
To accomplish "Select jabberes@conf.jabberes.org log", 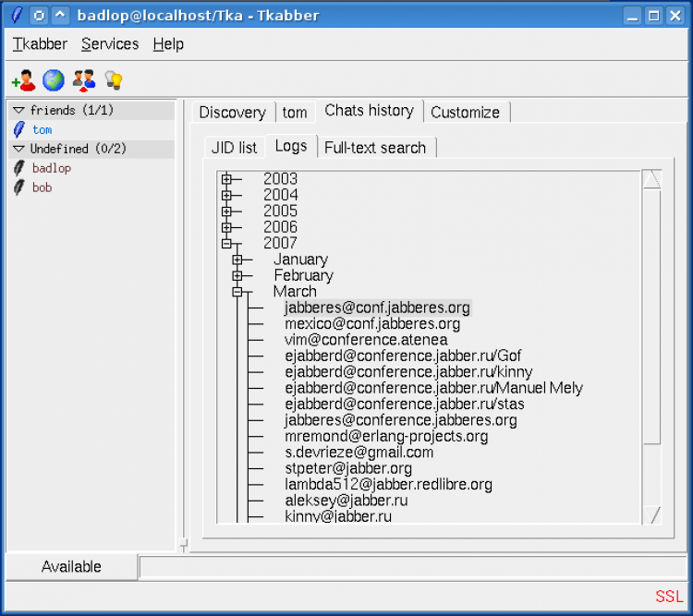I will click(377, 308).
